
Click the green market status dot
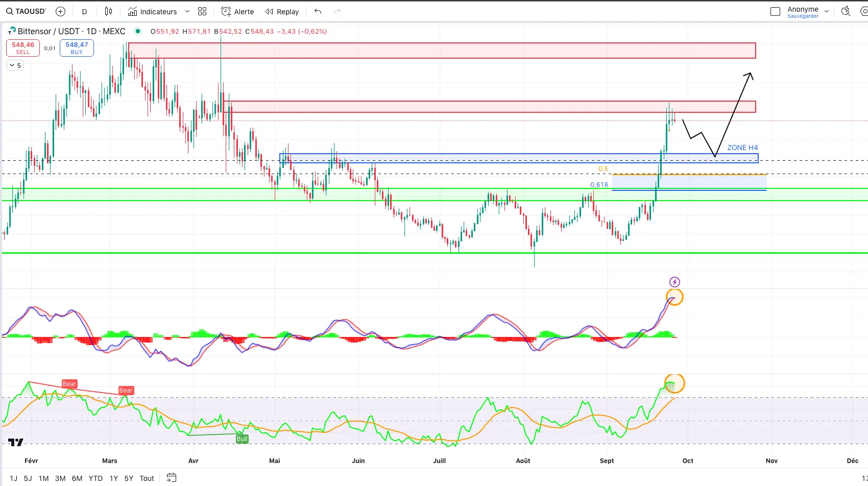[x=137, y=31]
